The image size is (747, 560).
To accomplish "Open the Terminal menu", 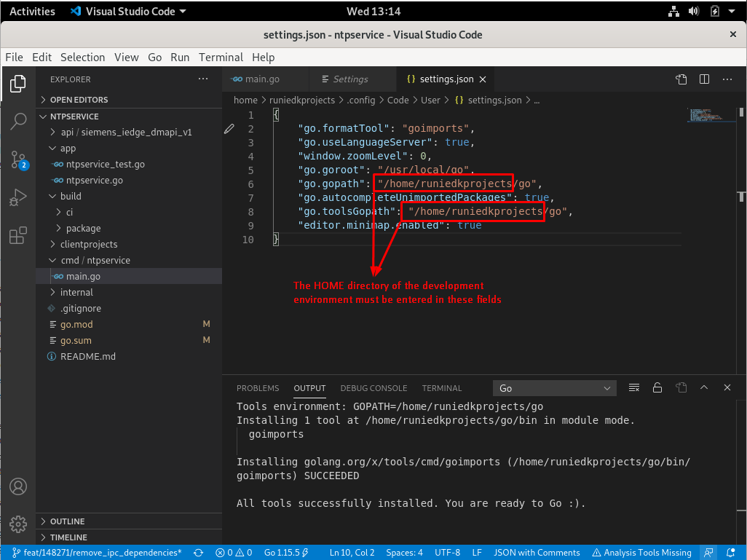I will point(221,57).
